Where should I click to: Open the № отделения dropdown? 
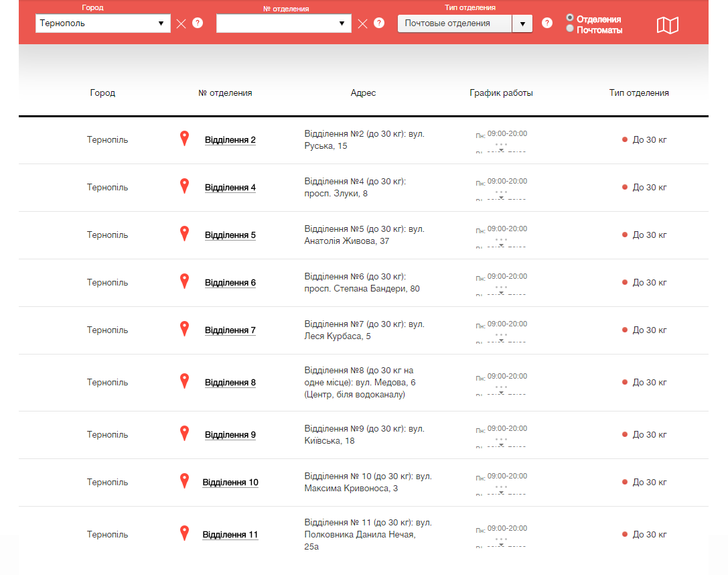tap(283, 23)
